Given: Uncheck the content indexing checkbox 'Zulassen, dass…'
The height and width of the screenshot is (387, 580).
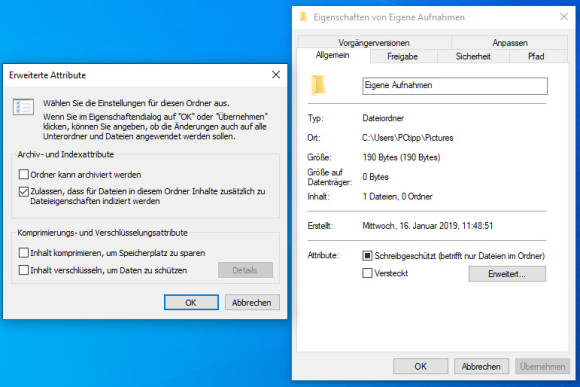Looking at the screenshot, I should (x=24, y=192).
